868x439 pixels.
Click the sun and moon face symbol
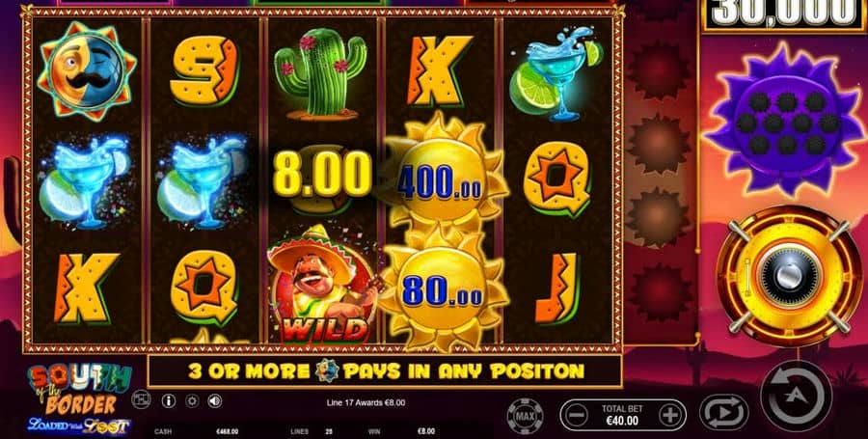pos(87,70)
